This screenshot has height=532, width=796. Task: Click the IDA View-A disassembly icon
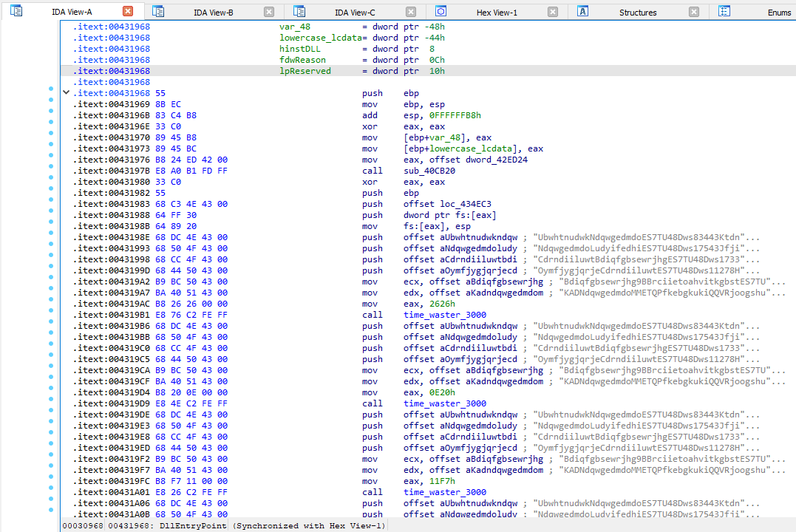16,10
